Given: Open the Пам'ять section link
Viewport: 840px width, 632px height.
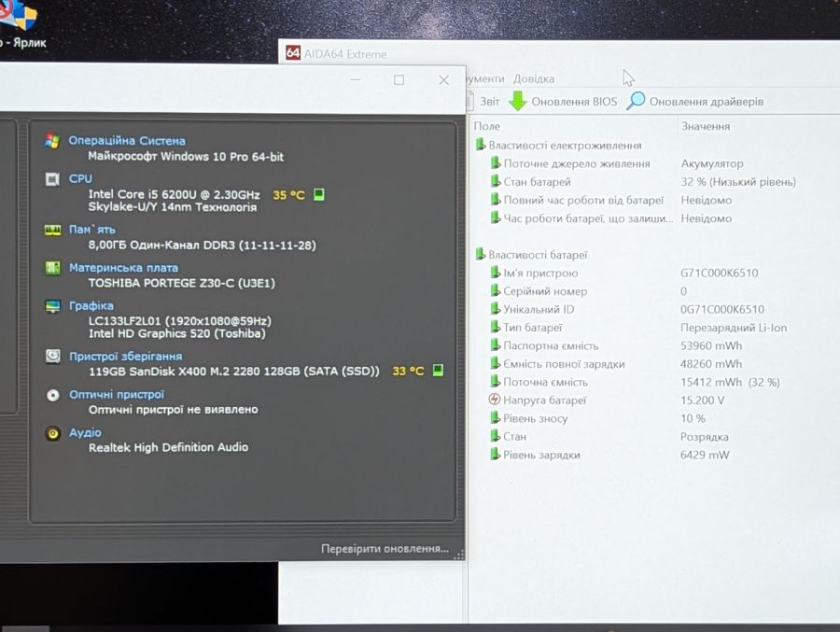Looking at the screenshot, I should coord(91,230).
